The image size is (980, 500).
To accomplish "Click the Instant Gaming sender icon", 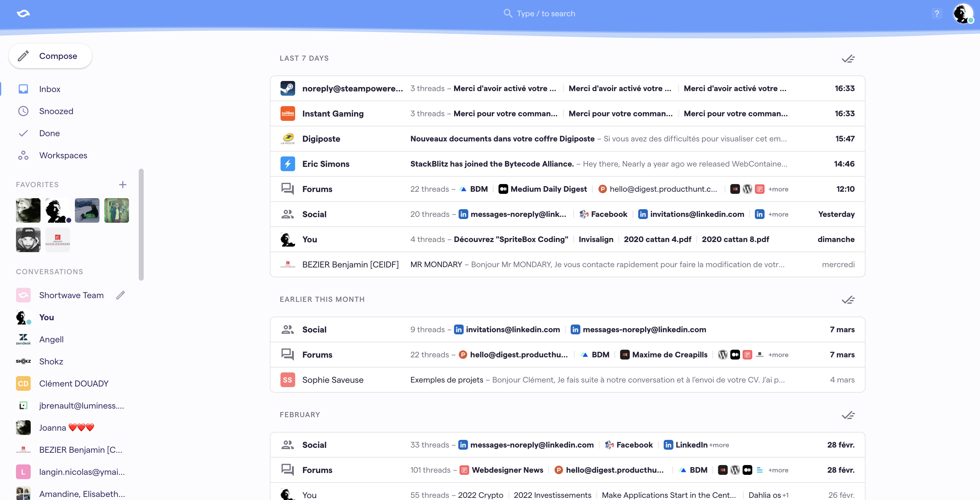I will click(288, 114).
